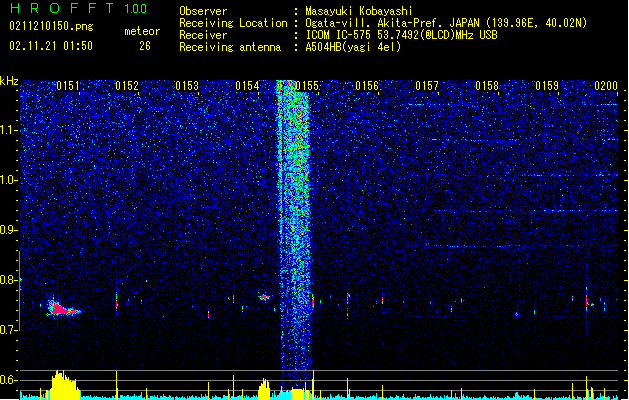Click the 0159 time axis marker

(547, 86)
